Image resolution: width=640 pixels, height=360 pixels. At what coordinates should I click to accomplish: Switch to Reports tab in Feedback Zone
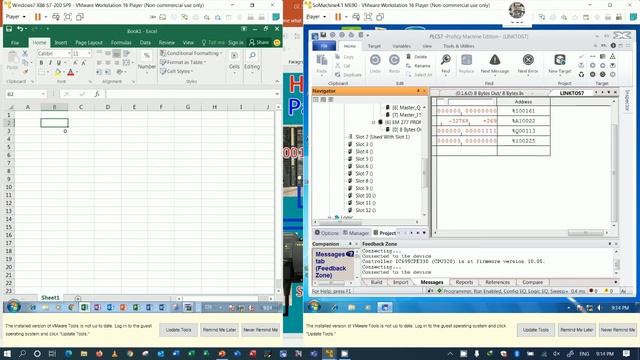click(464, 282)
